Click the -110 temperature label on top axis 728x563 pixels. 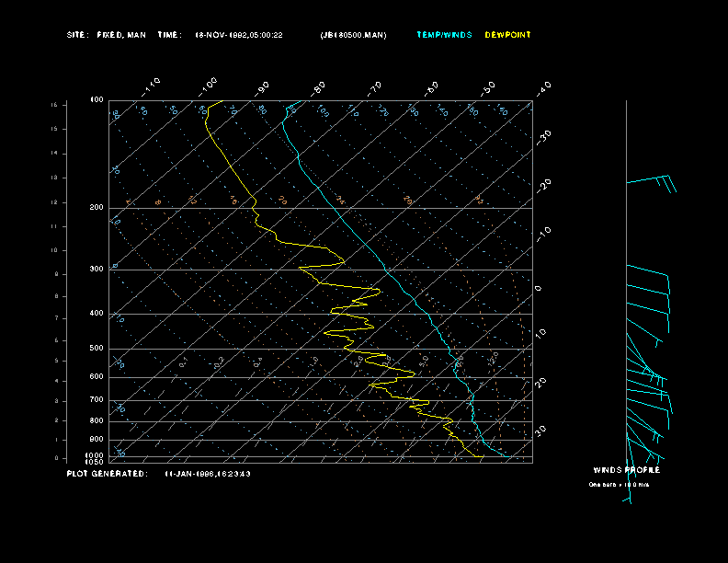(x=153, y=86)
